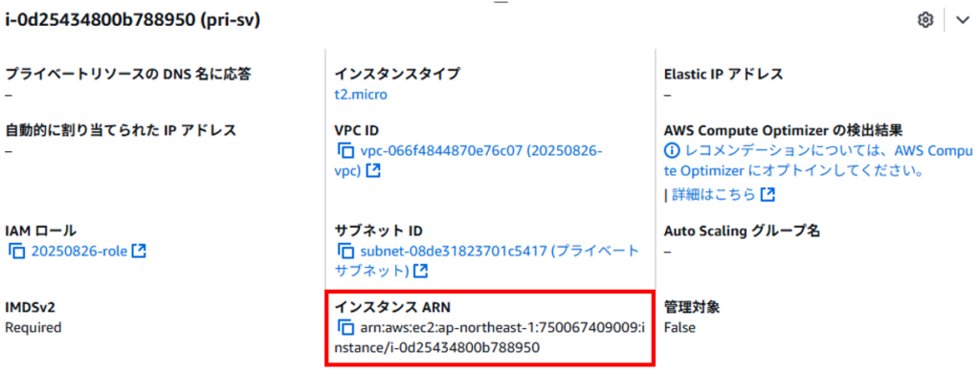Click the 詳細はこちら link
980x374 pixels.
point(714,195)
